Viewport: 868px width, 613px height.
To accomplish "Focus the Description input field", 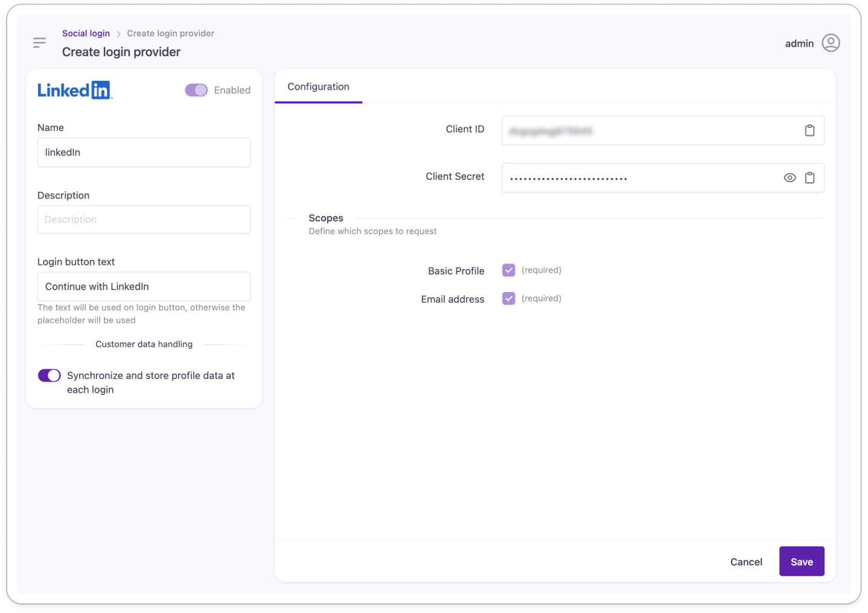I will 144,220.
